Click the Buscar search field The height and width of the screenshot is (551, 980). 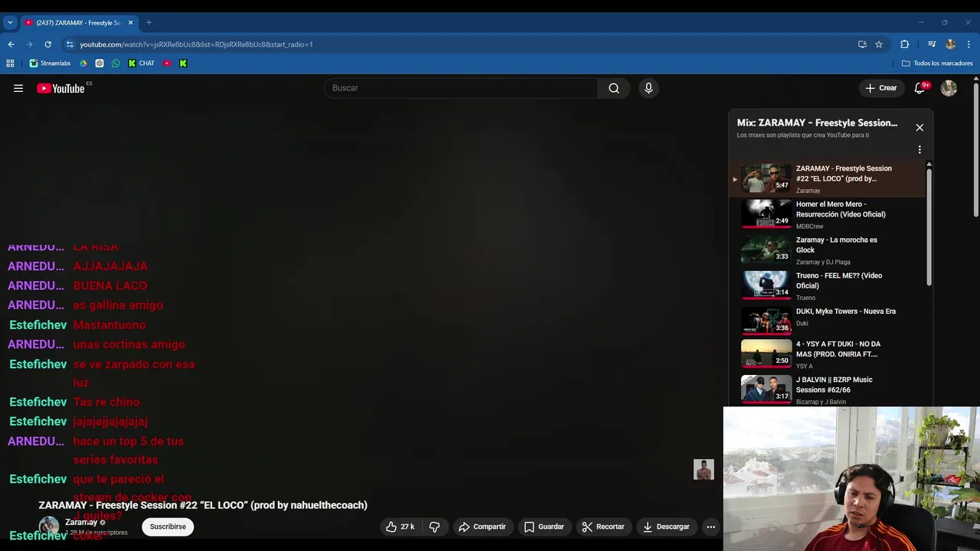point(461,88)
